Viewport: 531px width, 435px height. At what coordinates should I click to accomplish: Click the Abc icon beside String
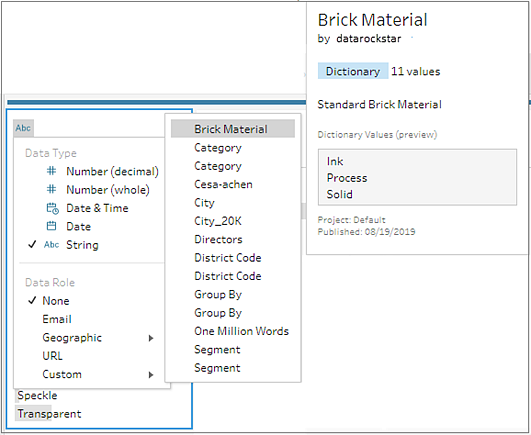[51, 244]
